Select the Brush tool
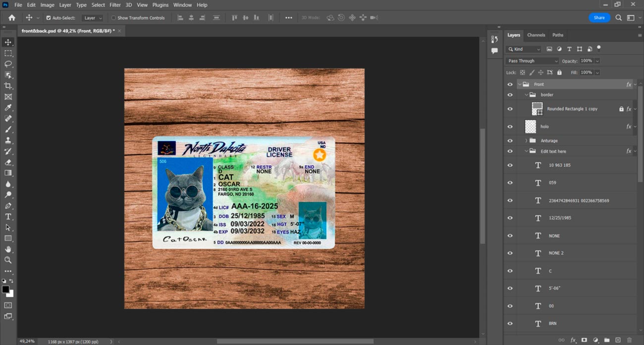 pyautogui.click(x=8, y=130)
